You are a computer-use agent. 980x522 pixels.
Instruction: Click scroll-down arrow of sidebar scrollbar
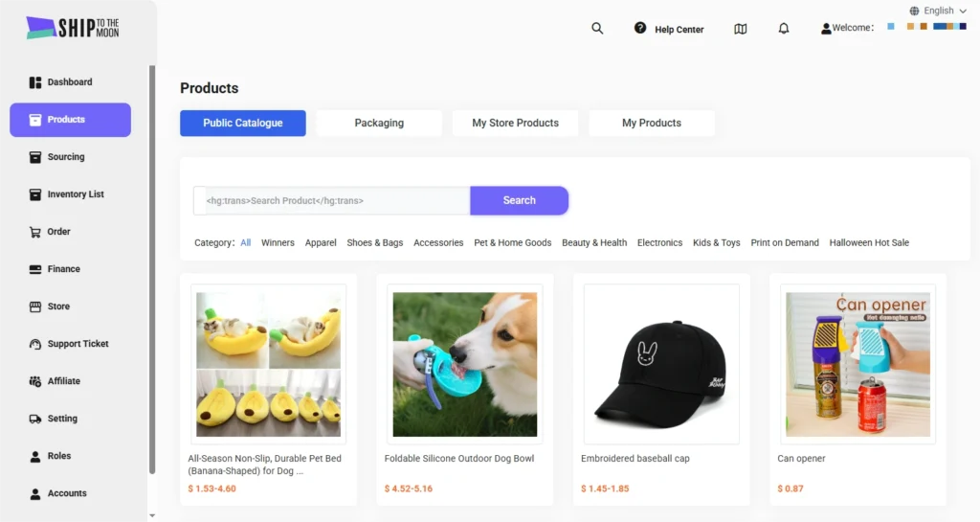click(152, 515)
